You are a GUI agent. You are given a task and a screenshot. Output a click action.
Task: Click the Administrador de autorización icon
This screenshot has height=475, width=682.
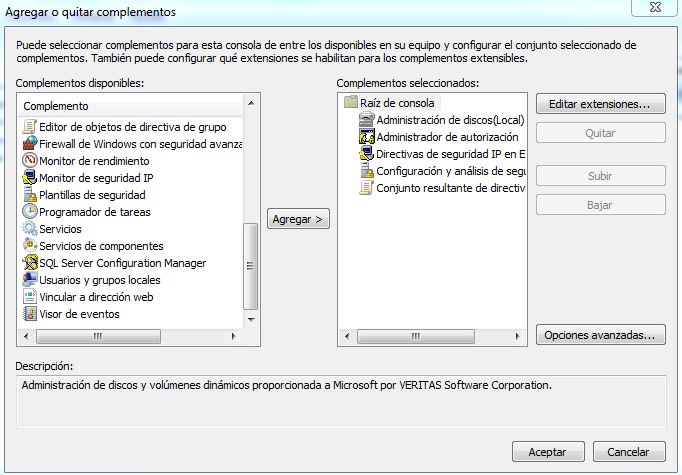pos(367,136)
